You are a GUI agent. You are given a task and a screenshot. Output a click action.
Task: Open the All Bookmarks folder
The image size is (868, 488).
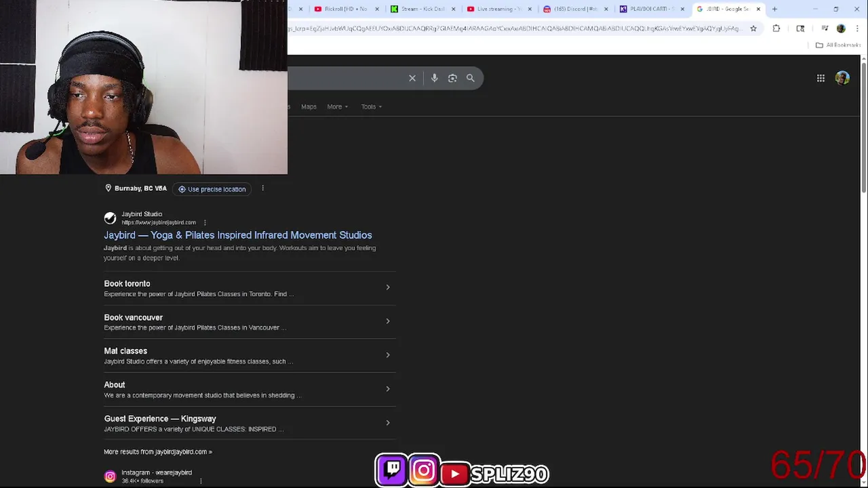tap(838, 45)
